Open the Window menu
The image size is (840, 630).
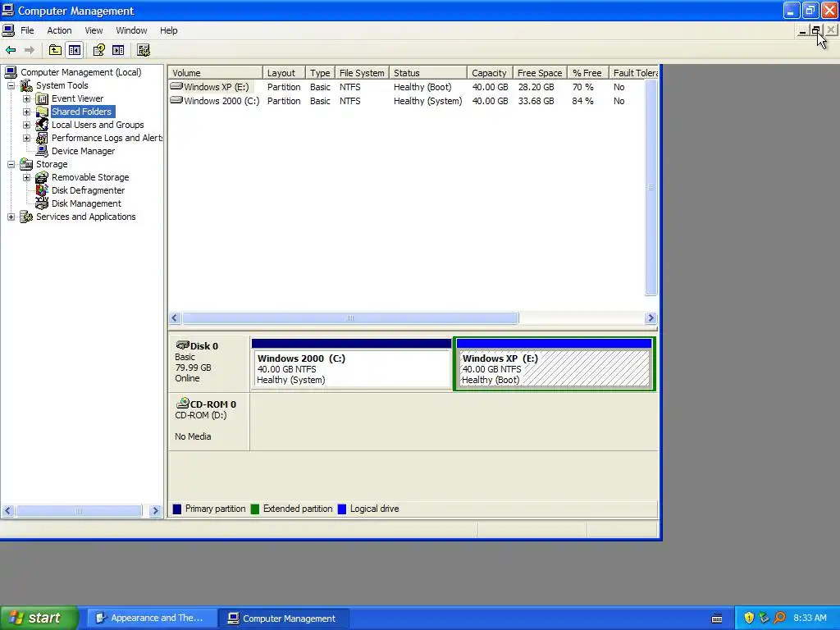pyautogui.click(x=131, y=30)
